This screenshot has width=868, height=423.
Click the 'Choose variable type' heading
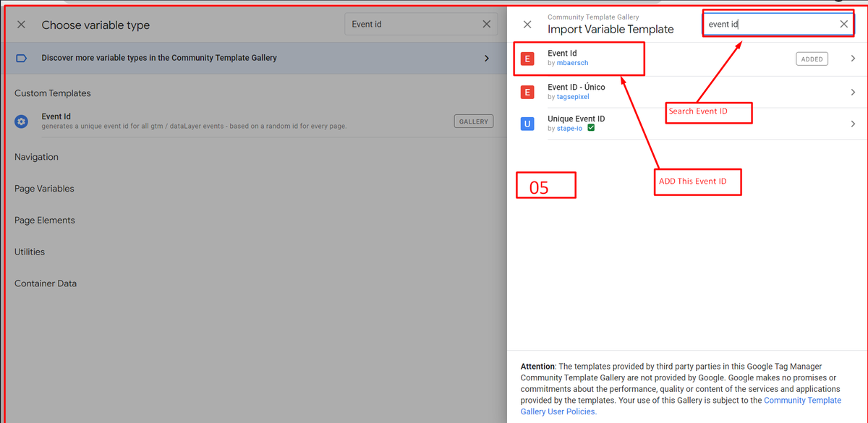click(95, 25)
